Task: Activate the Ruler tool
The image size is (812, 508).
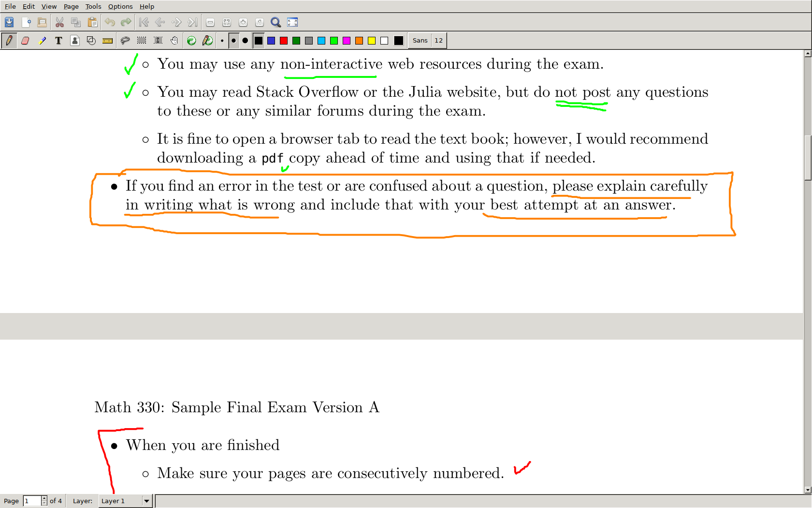Action: 107,41
